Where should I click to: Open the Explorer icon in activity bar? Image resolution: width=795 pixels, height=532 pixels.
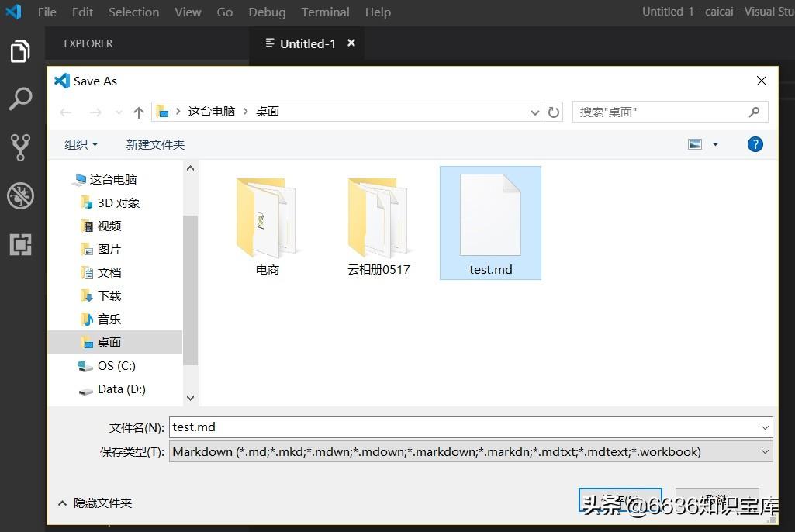point(20,51)
